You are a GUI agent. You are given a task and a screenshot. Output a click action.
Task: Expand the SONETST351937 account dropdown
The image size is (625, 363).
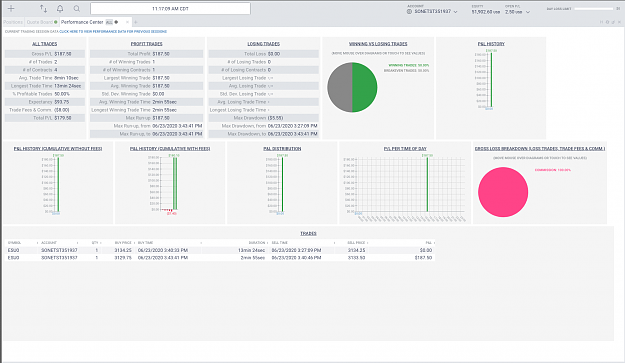[x=456, y=12]
